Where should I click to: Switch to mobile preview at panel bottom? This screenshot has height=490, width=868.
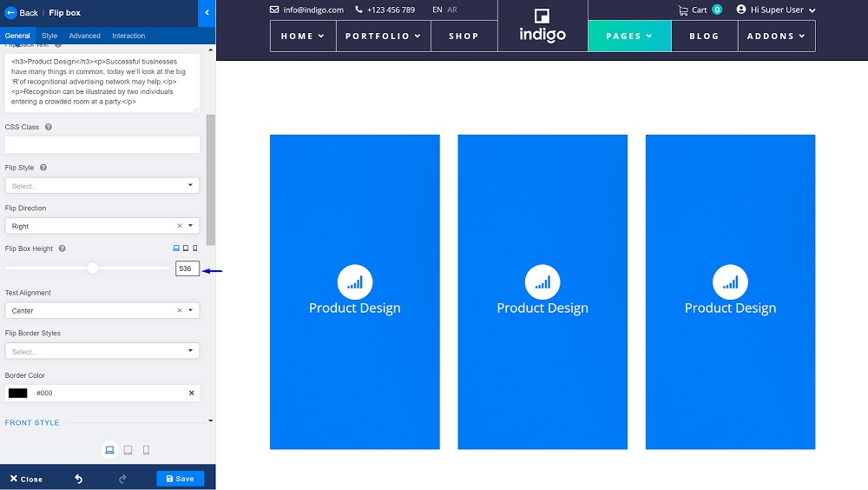[x=146, y=450]
